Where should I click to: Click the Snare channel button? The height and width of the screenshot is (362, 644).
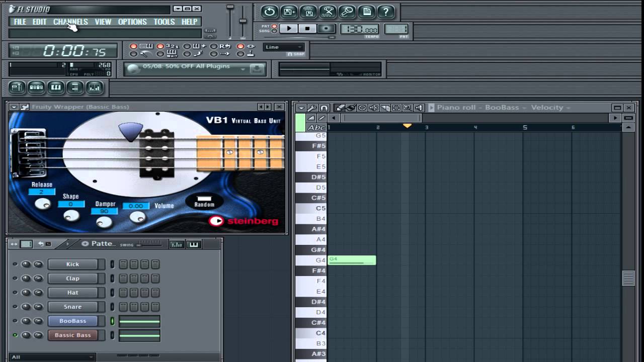point(72,307)
